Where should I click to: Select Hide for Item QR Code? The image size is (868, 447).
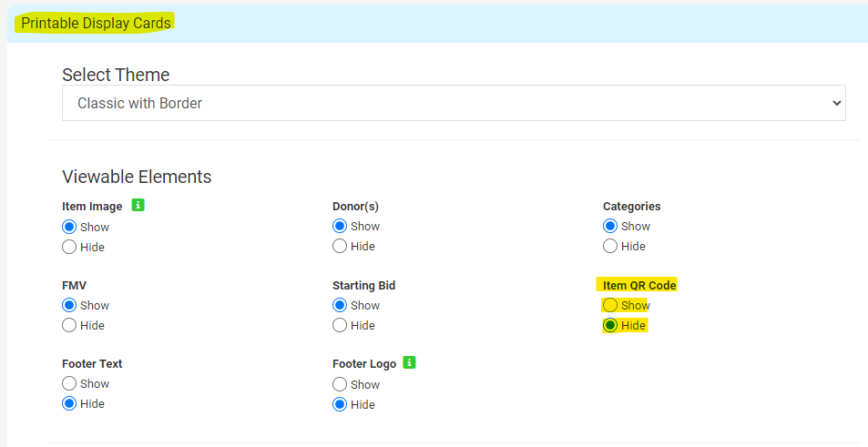pos(610,325)
